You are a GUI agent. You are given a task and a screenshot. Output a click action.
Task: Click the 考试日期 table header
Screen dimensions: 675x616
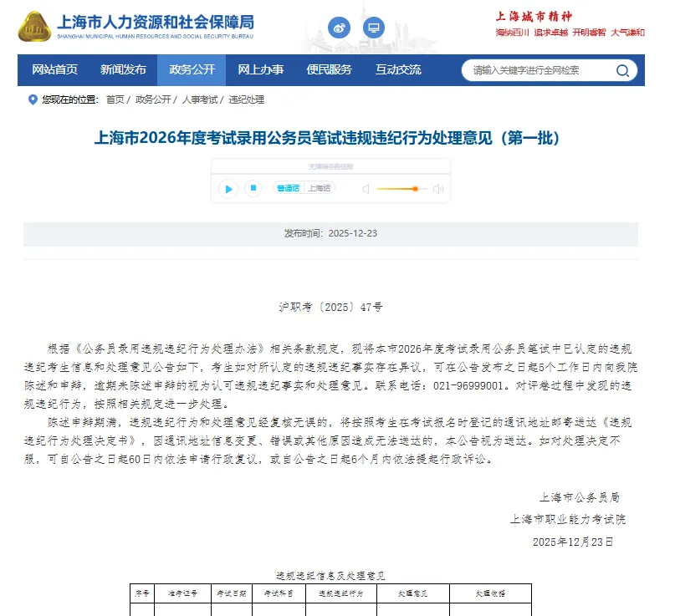click(232, 593)
